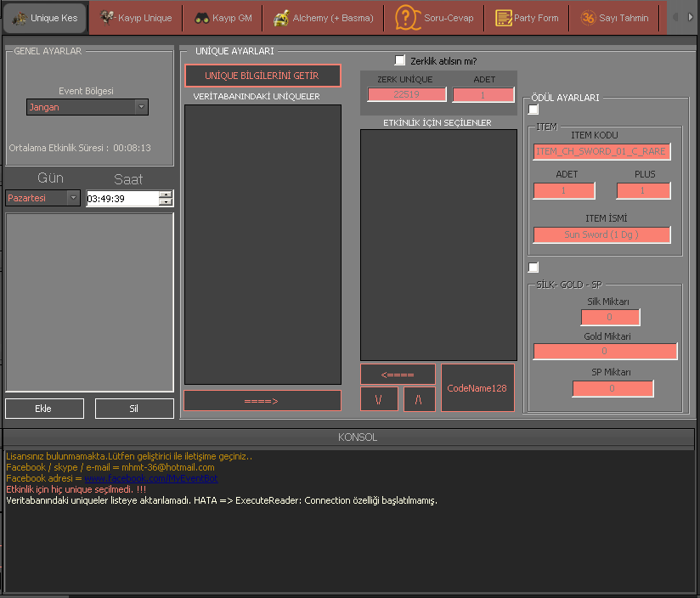Open the Gün Pazartesi dropdown
This screenshot has width=700, height=598.
[42, 198]
